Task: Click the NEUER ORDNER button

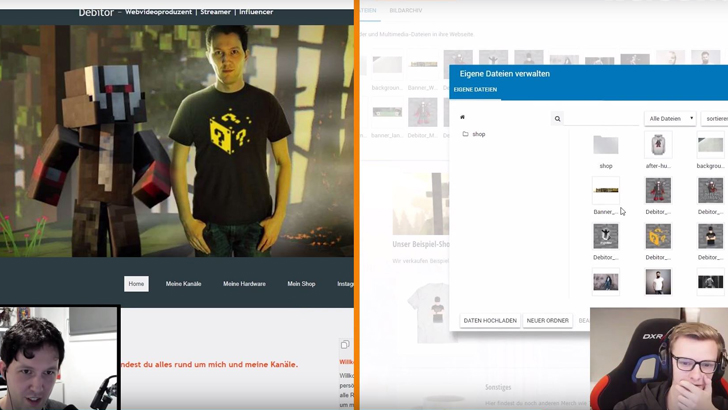Action: tap(547, 320)
